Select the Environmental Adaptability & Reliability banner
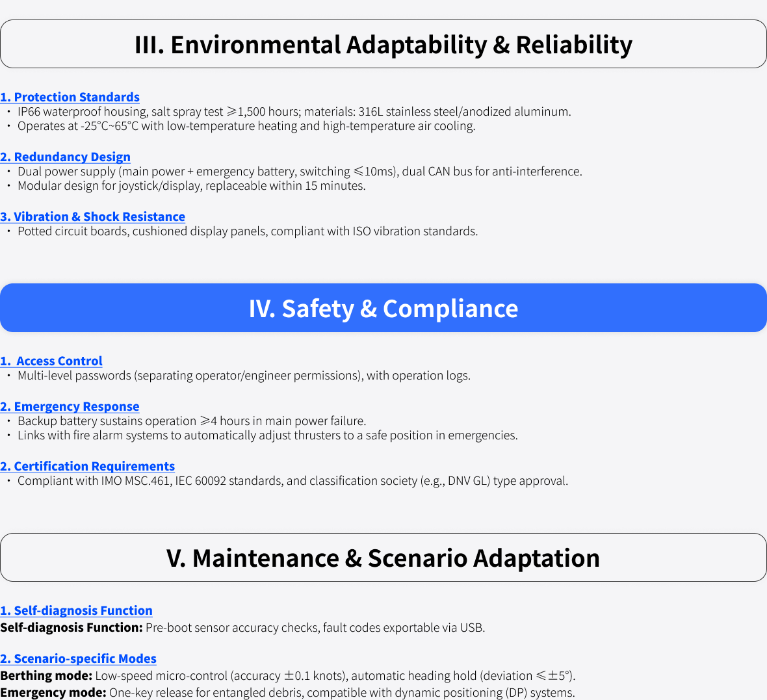This screenshot has height=700, width=767. point(383,44)
